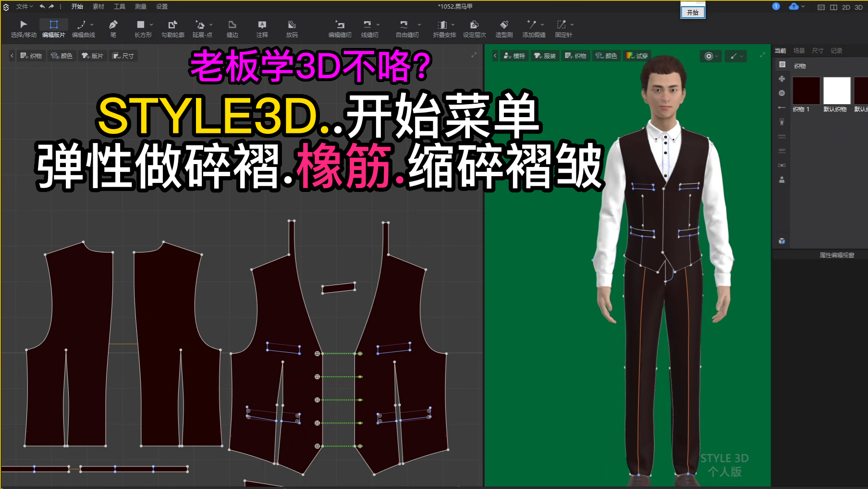Choose the 勾勒轮廓 trace outline tool

pos(173,28)
